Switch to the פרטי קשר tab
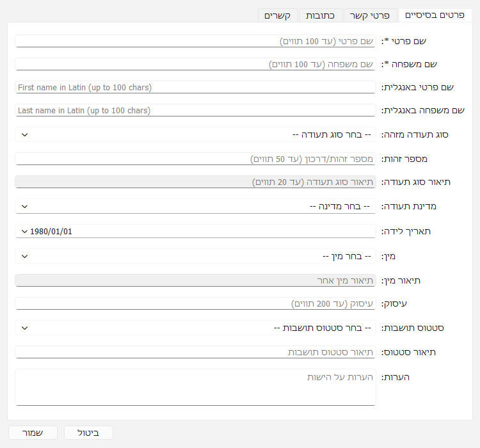The image size is (480, 448). [x=369, y=15]
